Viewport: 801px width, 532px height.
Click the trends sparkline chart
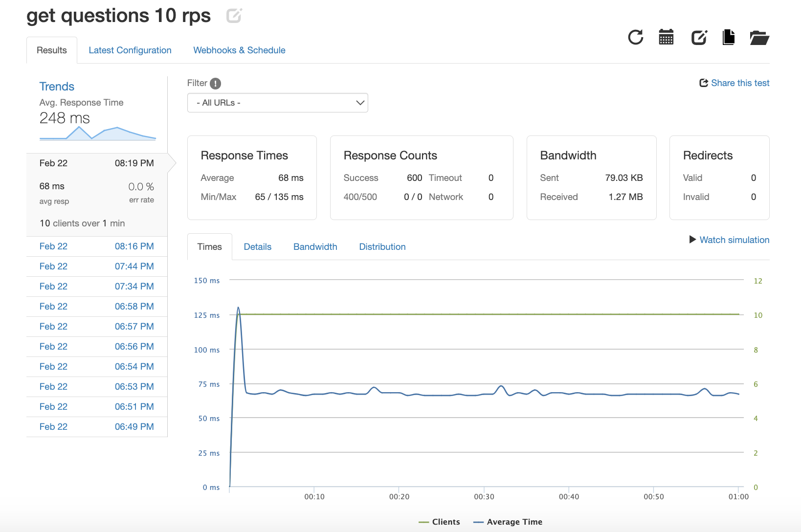point(98,133)
